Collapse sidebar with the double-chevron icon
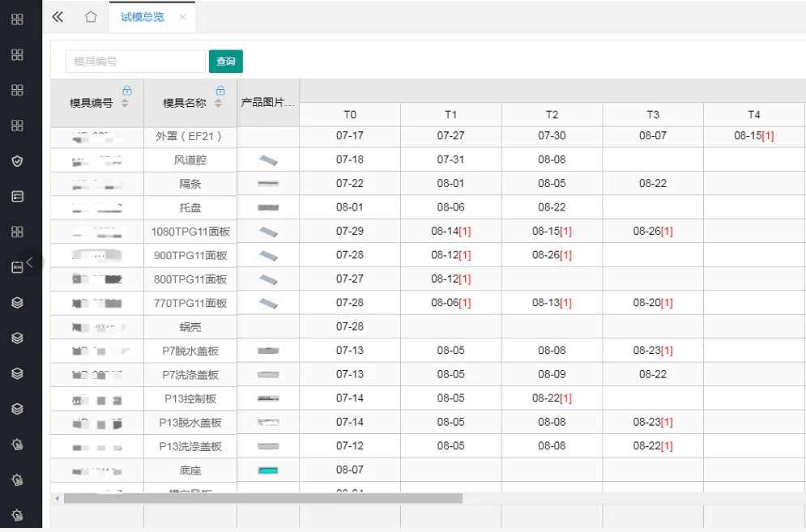 pos(58,17)
